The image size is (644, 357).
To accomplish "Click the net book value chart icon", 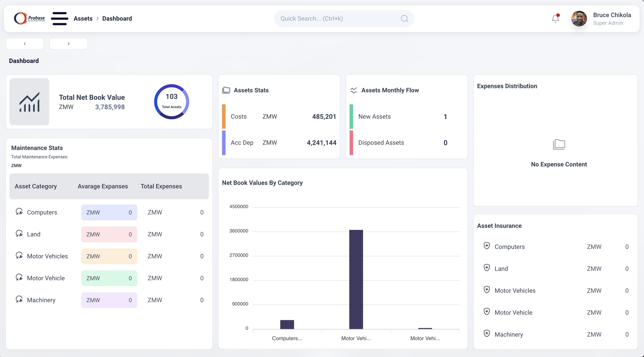I will click(30, 102).
